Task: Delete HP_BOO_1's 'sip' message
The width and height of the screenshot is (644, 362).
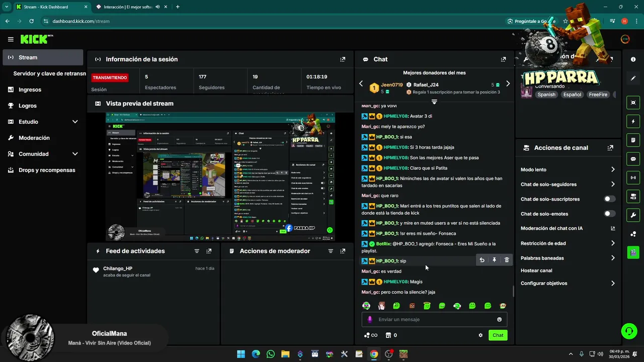Action: coord(507,260)
